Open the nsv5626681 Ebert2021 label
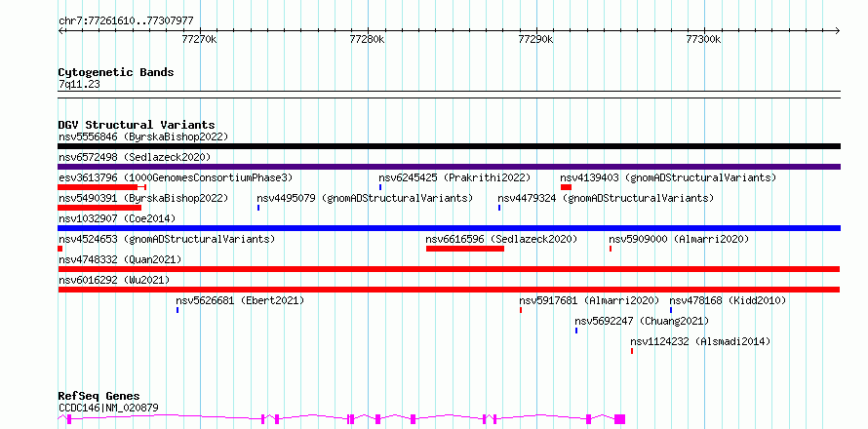 (x=240, y=300)
